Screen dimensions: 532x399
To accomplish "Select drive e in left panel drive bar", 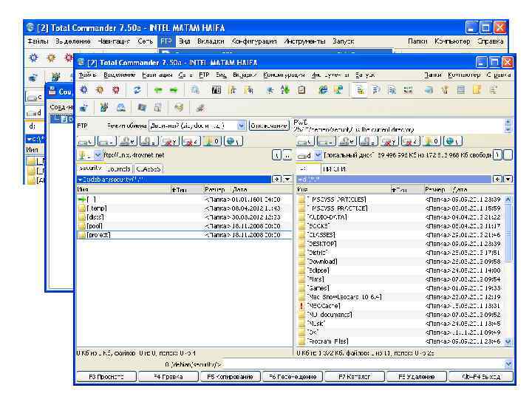I will pos(128,141).
